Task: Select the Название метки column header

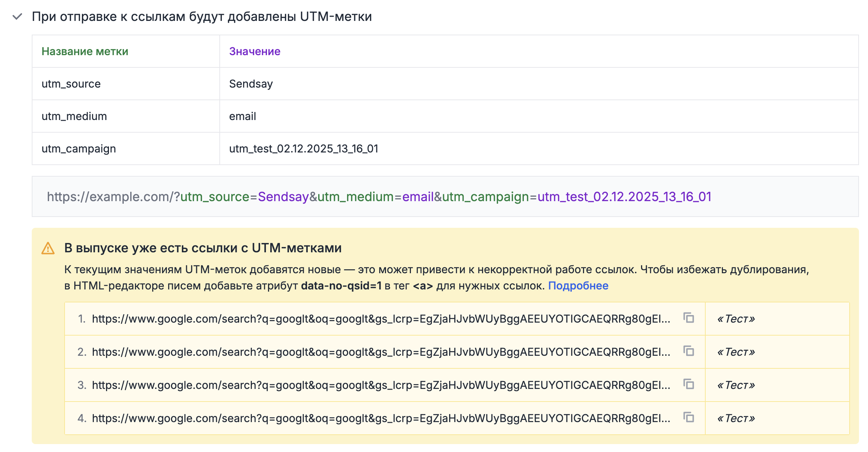Action: coord(85,51)
